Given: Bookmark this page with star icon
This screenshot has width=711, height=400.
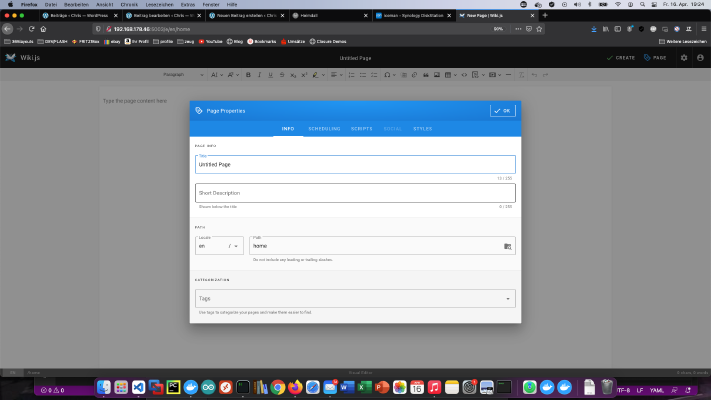Looking at the screenshot, I should pos(539,29).
